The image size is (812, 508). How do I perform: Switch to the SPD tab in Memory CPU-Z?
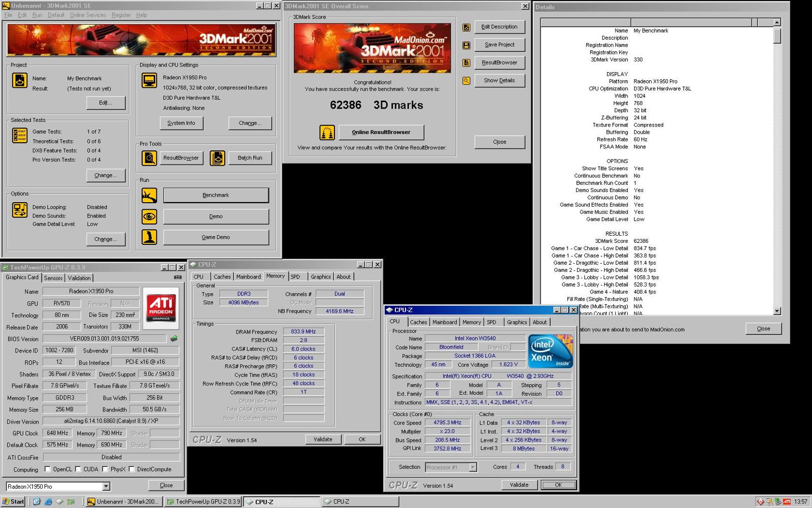tap(295, 277)
